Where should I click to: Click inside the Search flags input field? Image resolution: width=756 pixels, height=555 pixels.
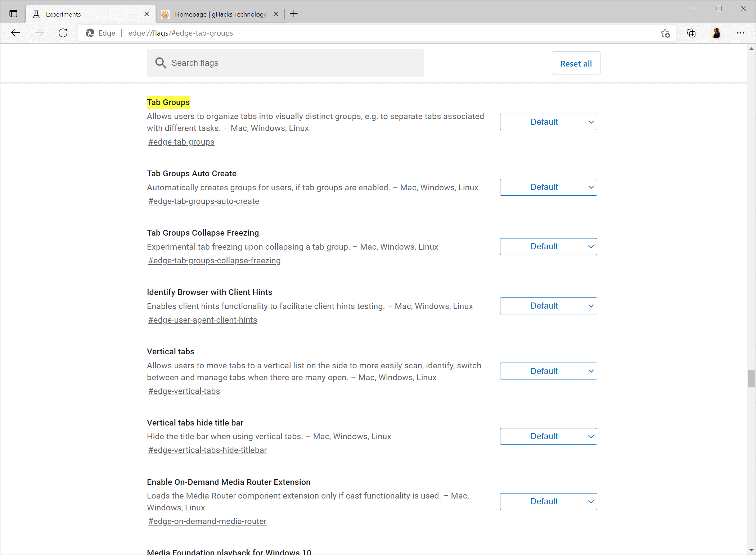(285, 62)
